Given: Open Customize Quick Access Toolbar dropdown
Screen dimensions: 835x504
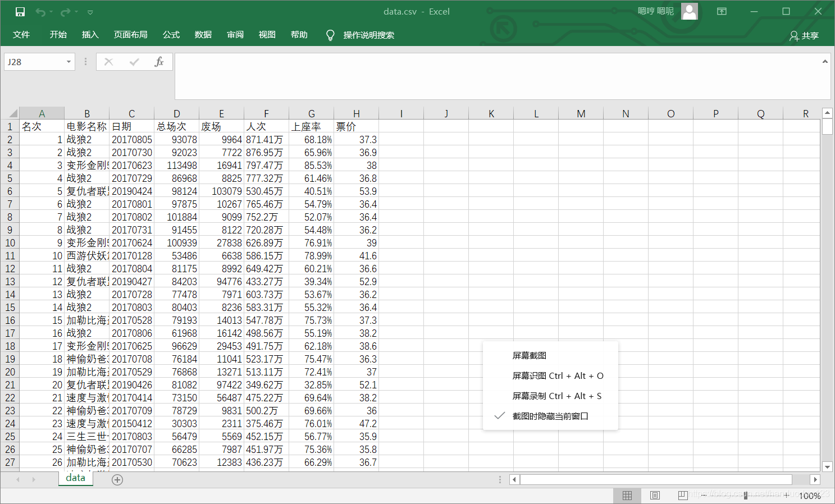Looking at the screenshot, I should click(90, 12).
